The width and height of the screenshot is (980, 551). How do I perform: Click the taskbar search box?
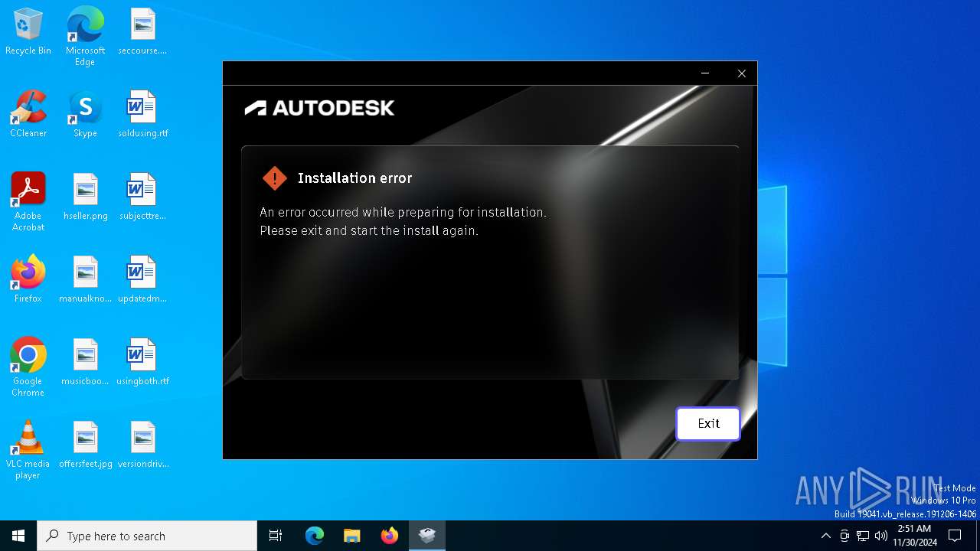[147, 536]
